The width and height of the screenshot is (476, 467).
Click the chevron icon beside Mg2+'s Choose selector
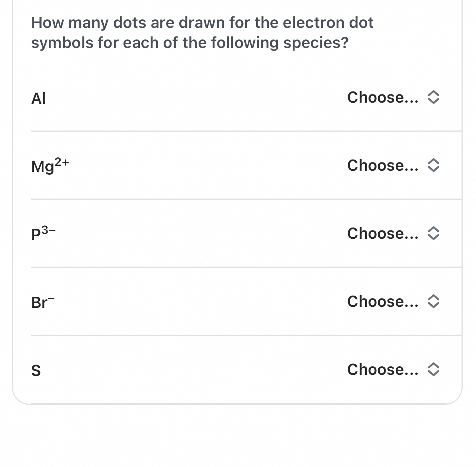(434, 165)
